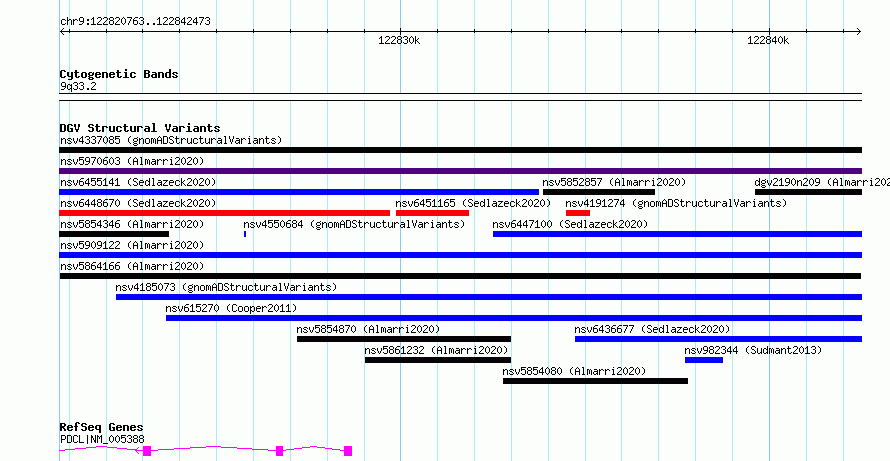890x461 pixels.
Task: Open the nsv5864166 (Almarri2020) label
Action: 132,266
